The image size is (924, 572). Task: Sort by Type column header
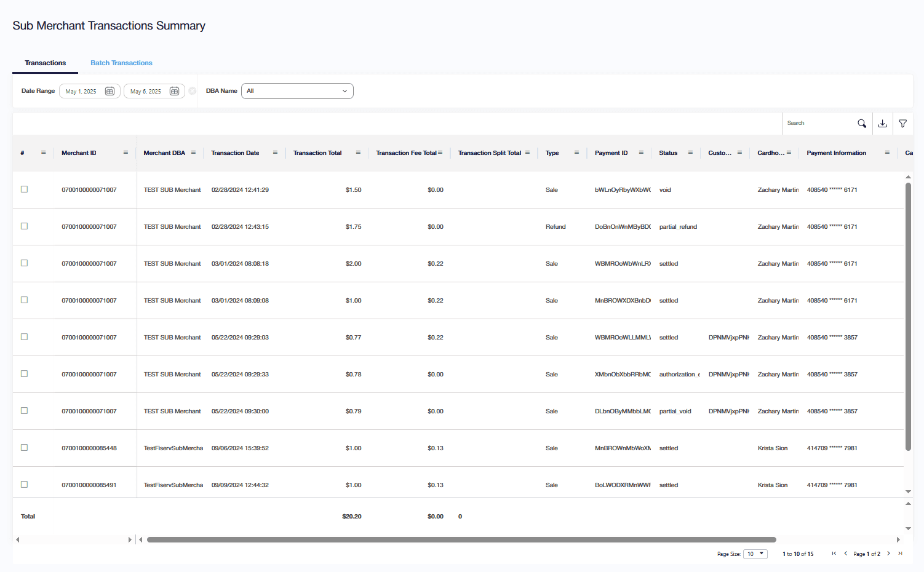552,153
